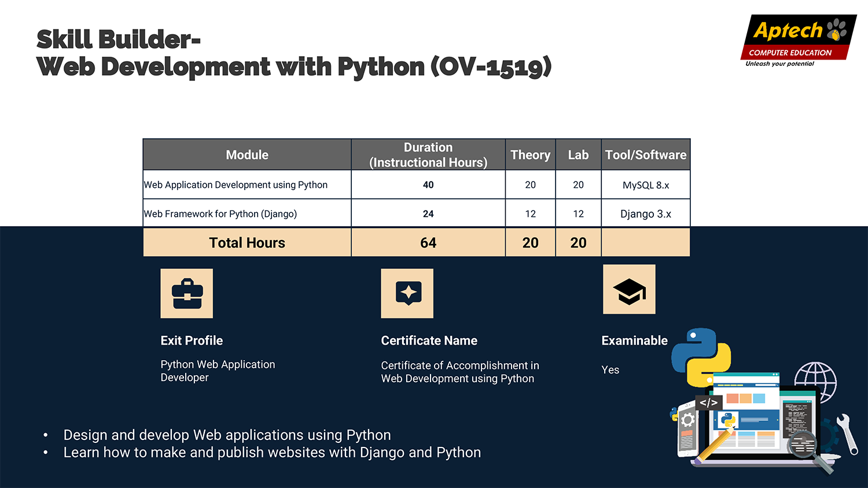Click the briefcase Exit Profile icon
Screen dimensions: 868x488
click(x=186, y=293)
